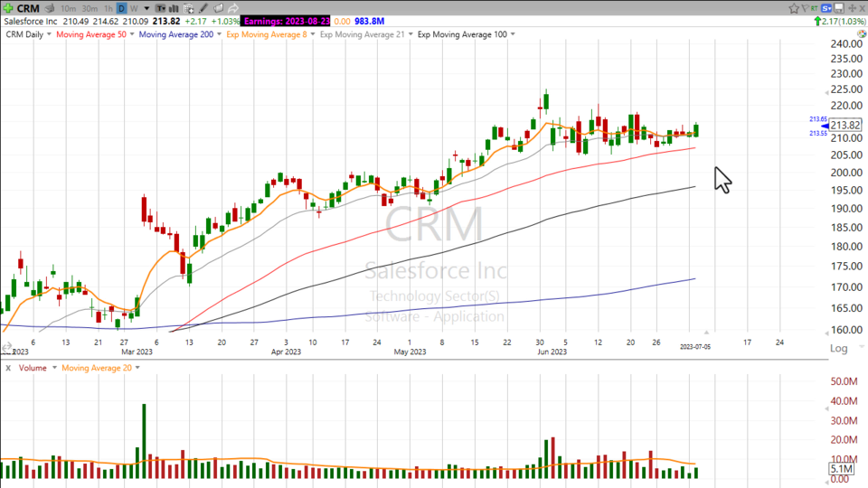This screenshot has height=488, width=868.
Task: Click the Volume label
Action: 33,368
